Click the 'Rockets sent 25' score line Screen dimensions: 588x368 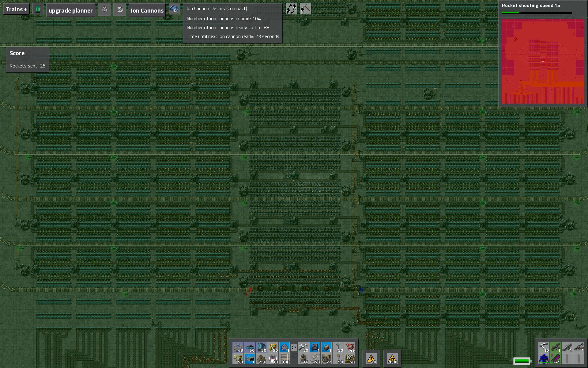(27, 66)
